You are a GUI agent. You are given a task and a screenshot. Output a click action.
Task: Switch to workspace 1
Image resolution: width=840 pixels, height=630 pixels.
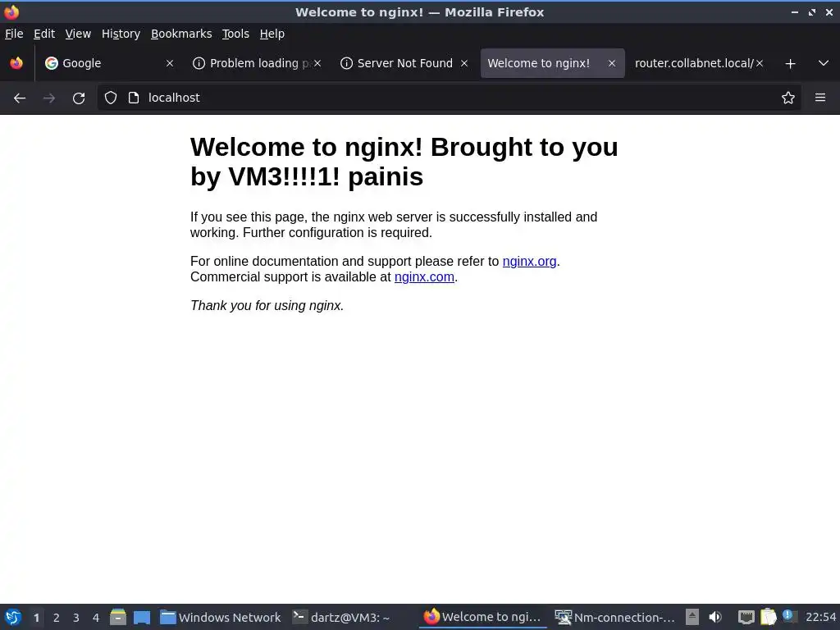point(36,618)
